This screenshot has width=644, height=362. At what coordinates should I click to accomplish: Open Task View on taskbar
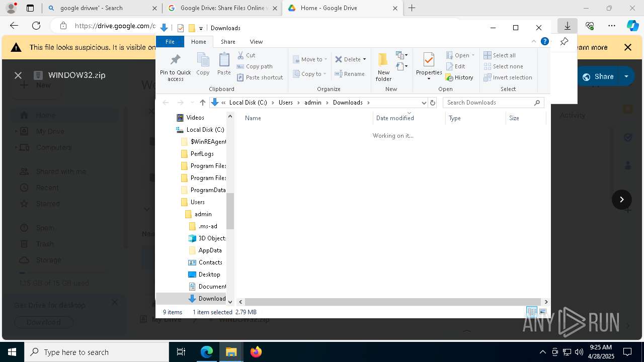click(x=181, y=352)
